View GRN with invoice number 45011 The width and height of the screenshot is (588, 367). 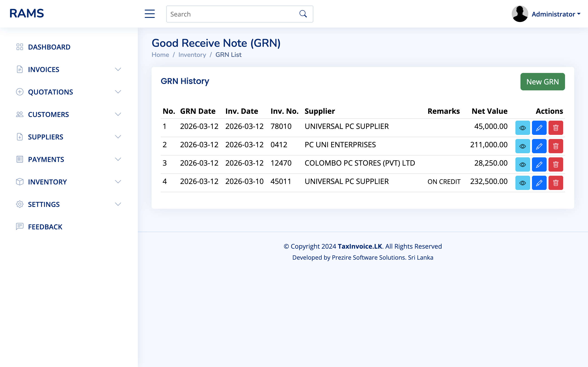pyautogui.click(x=522, y=183)
